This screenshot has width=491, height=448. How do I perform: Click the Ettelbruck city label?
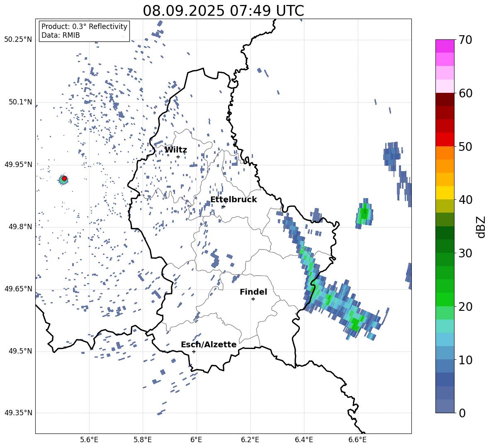click(x=233, y=200)
